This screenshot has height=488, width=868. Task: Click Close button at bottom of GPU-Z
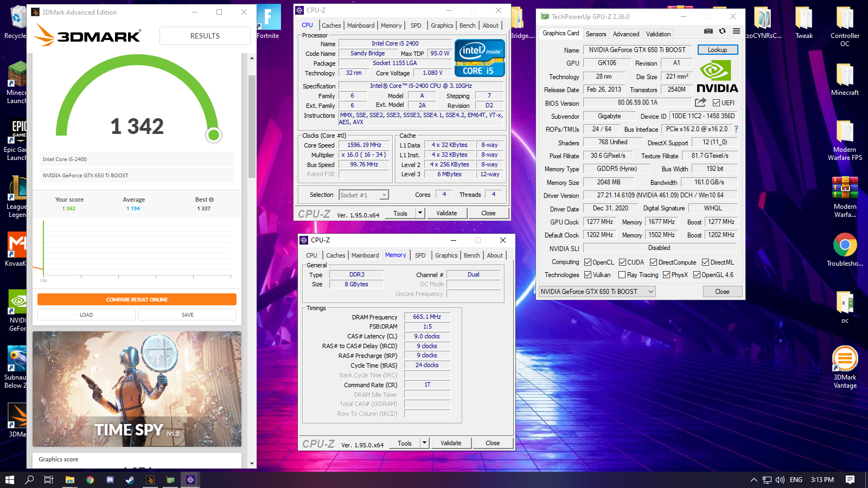coord(722,292)
